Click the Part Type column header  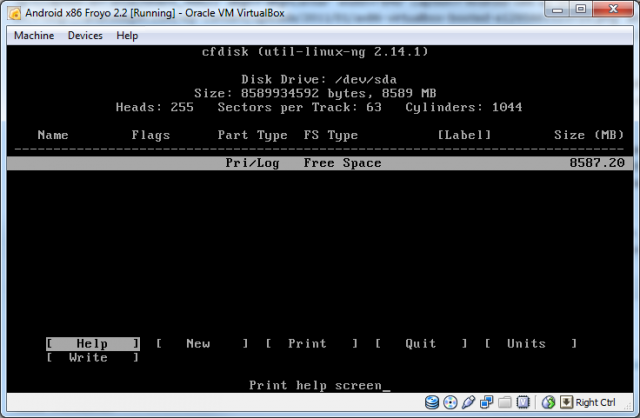(252, 135)
